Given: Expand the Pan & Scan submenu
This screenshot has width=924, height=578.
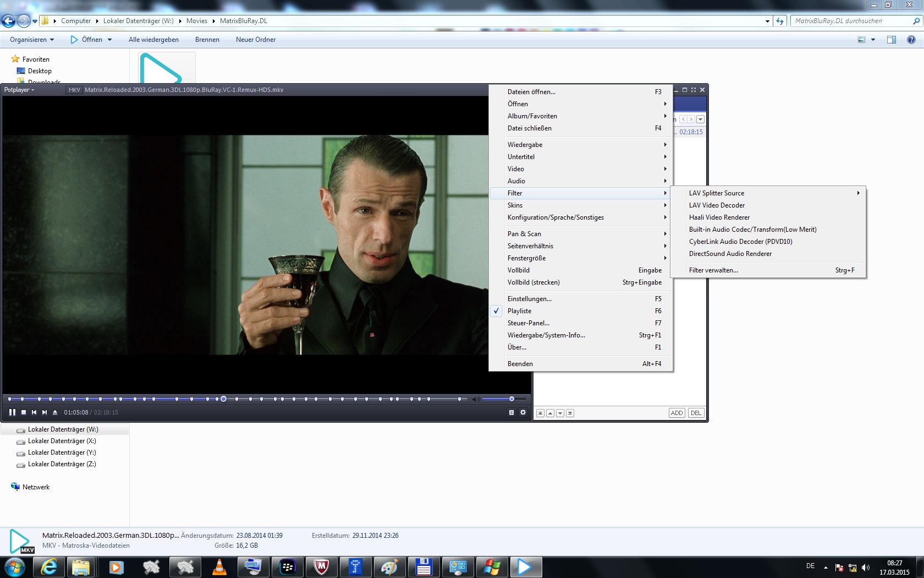Looking at the screenshot, I should 581,234.
